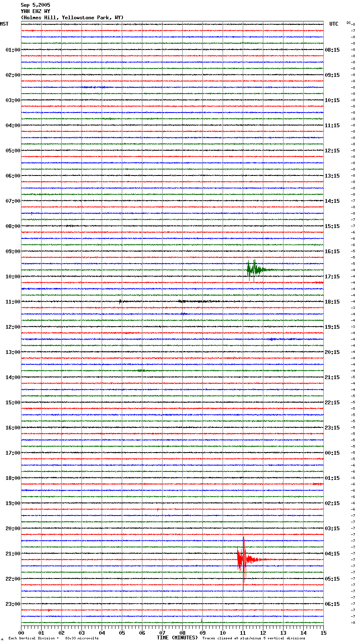The width and height of the screenshot is (357, 644).
Task: Click the 'Traces clipped at plus/minus 5 vertical divisions' note
Action: [x=254, y=639]
